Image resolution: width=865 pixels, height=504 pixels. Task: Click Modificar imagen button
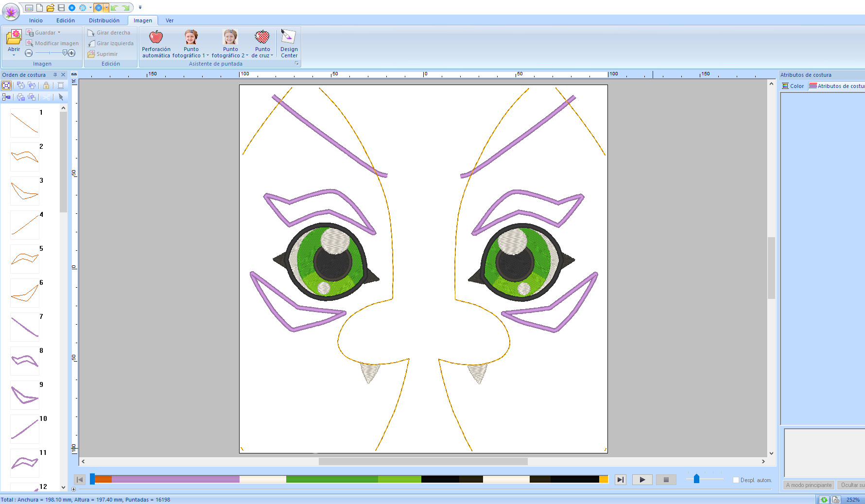52,43
